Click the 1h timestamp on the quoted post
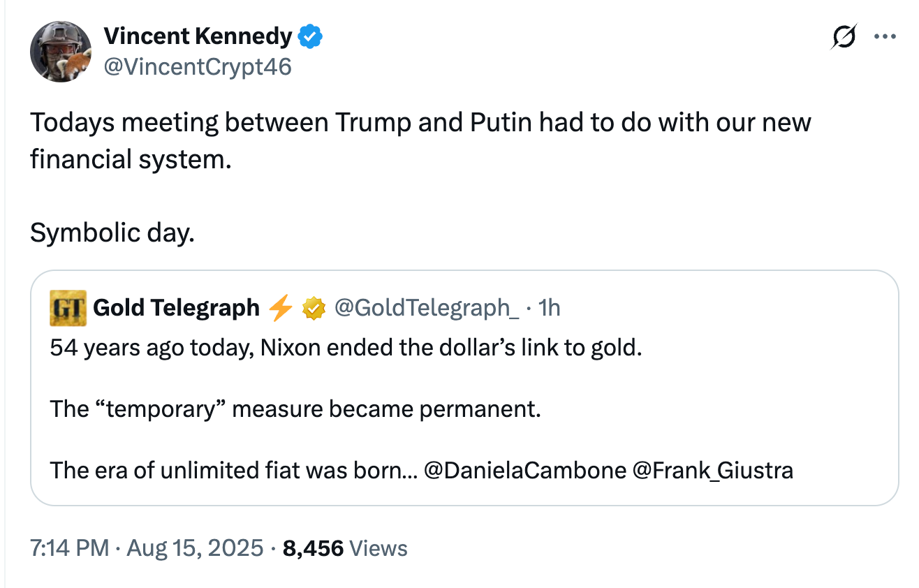Viewport: 919px width, 588px height. [x=547, y=307]
